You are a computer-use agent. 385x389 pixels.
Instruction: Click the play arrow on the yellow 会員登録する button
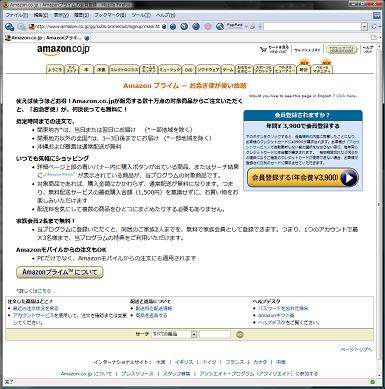pyautogui.click(x=349, y=177)
